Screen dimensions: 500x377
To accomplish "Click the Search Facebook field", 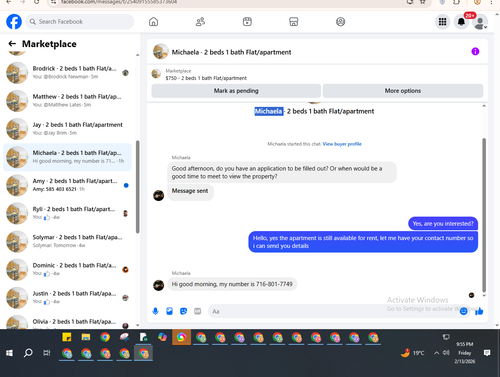I will [80, 22].
